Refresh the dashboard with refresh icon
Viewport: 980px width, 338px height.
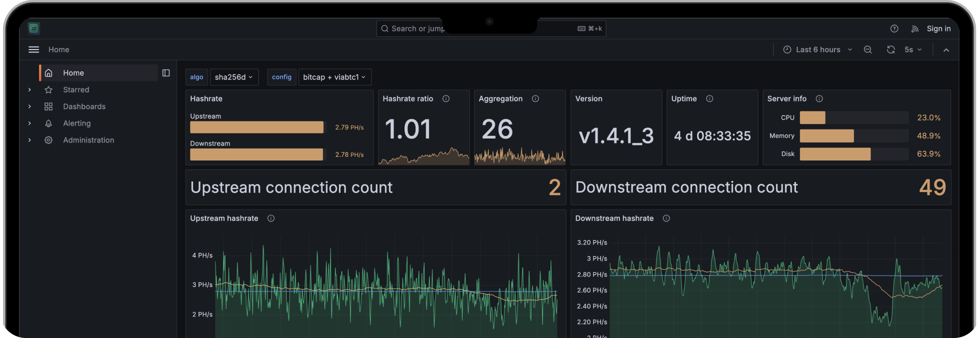click(x=890, y=49)
